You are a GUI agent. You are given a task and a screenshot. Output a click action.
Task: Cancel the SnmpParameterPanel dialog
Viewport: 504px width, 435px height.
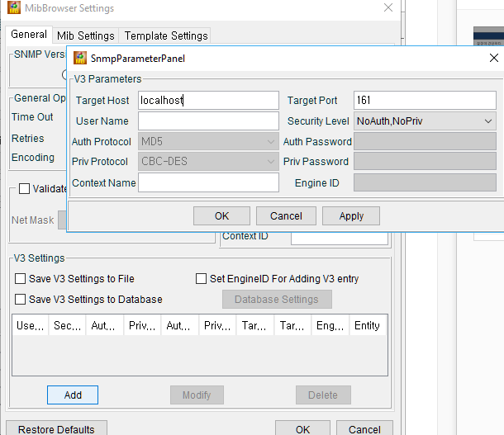coord(286,216)
